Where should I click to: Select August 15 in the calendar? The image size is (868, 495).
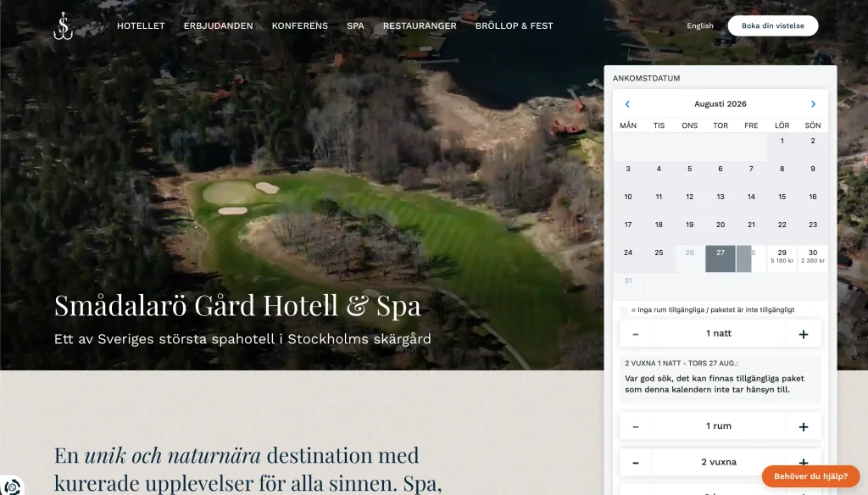782,203
